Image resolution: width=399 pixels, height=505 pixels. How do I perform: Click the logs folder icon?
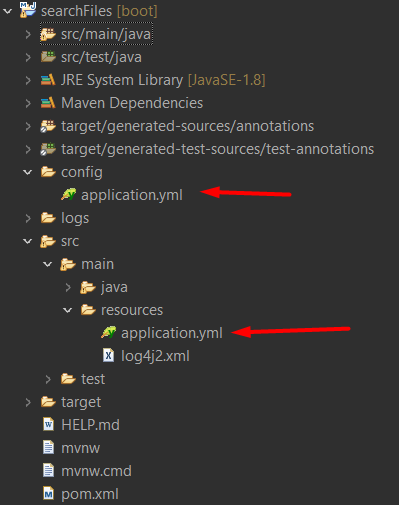point(48,218)
